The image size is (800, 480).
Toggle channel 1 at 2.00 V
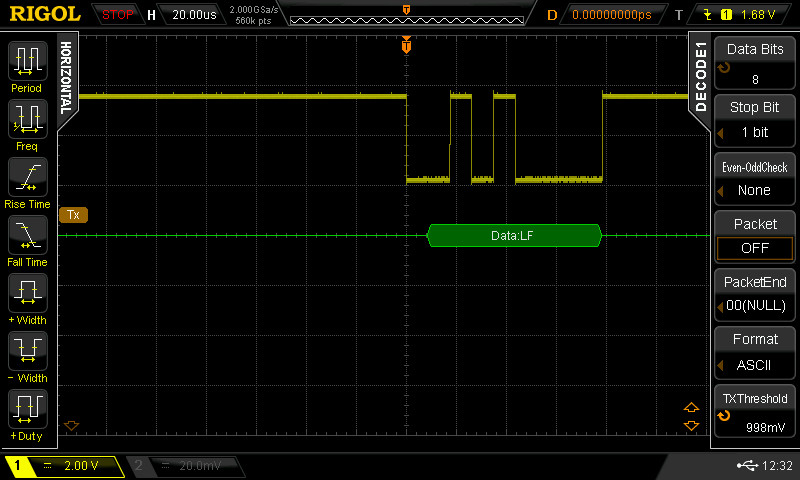(64, 466)
